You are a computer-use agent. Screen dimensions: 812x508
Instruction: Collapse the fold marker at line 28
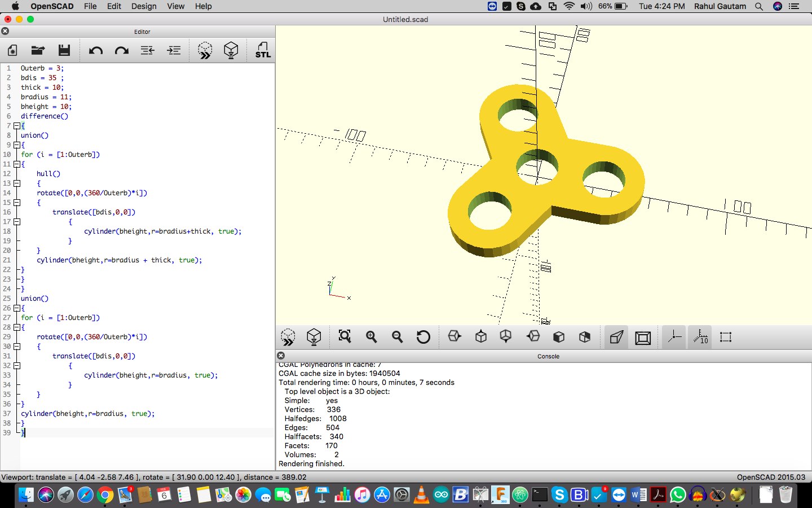click(17, 327)
